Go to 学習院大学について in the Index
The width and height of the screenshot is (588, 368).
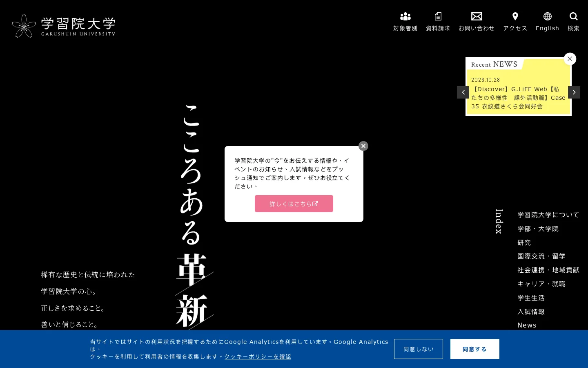(548, 215)
